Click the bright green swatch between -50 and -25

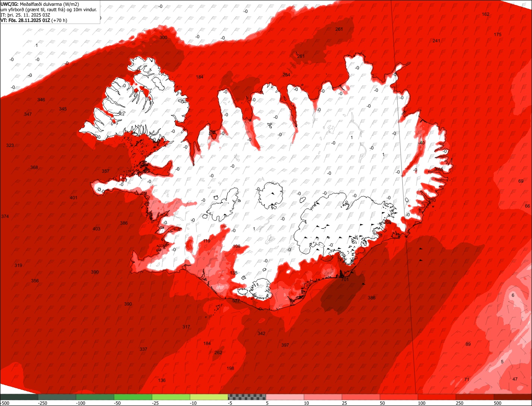pos(133,397)
